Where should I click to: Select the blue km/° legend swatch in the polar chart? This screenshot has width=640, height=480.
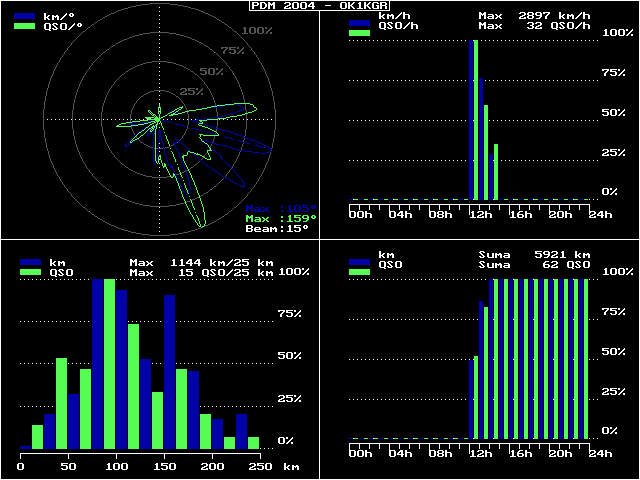[24, 16]
